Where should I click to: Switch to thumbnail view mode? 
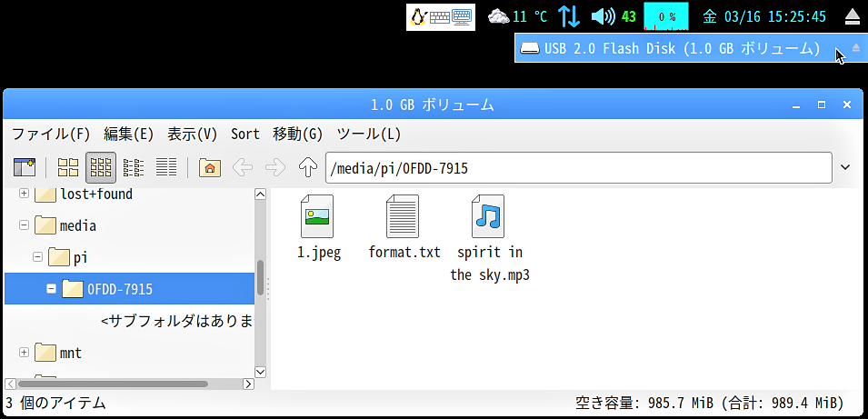[101, 167]
